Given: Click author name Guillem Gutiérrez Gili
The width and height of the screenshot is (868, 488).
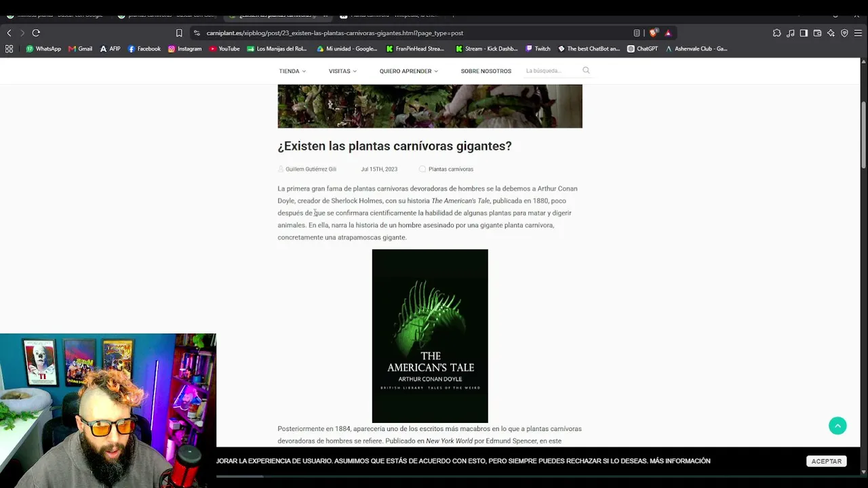Looking at the screenshot, I should [x=311, y=169].
